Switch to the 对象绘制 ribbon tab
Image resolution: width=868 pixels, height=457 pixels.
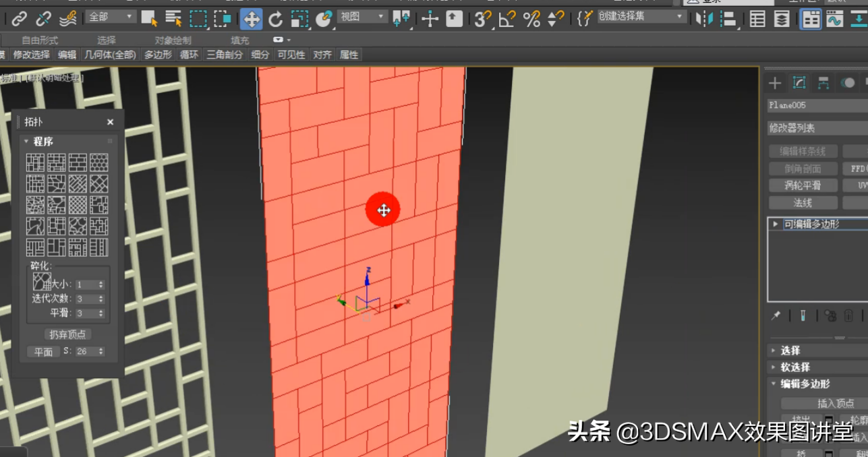point(173,40)
